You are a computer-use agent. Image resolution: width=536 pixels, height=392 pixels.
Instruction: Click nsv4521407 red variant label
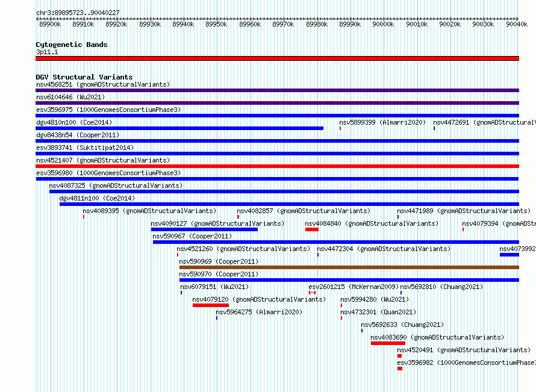click(103, 160)
